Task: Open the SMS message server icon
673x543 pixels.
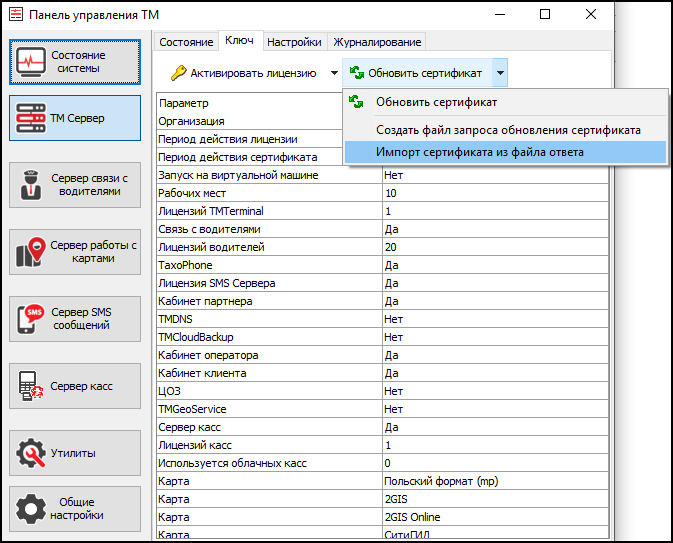Action: 32,319
